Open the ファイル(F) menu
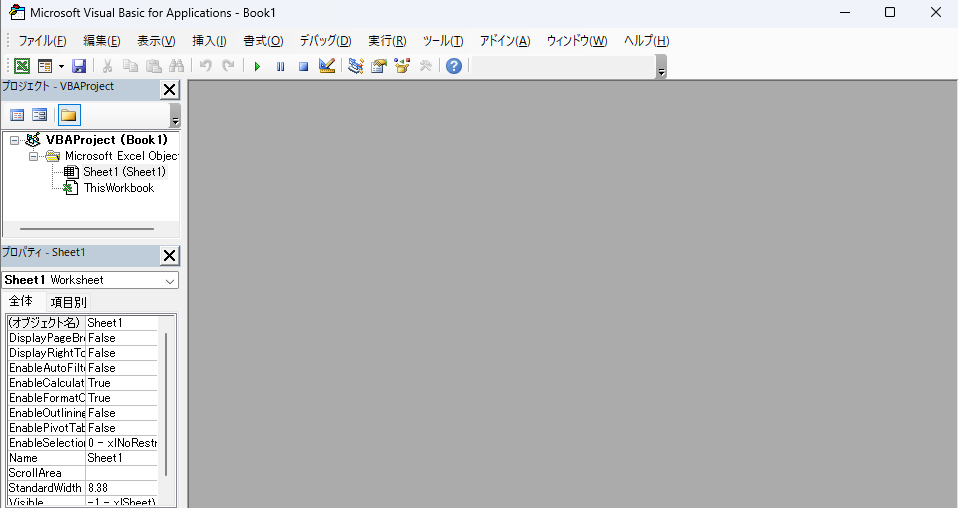This screenshot has width=958, height=508. pos(42,41)
